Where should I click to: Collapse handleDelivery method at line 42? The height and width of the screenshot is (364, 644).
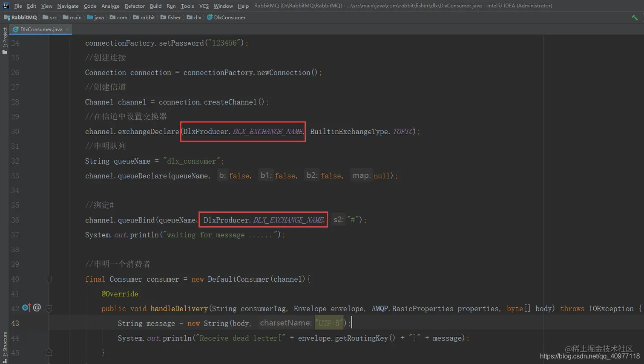[49, 308]
